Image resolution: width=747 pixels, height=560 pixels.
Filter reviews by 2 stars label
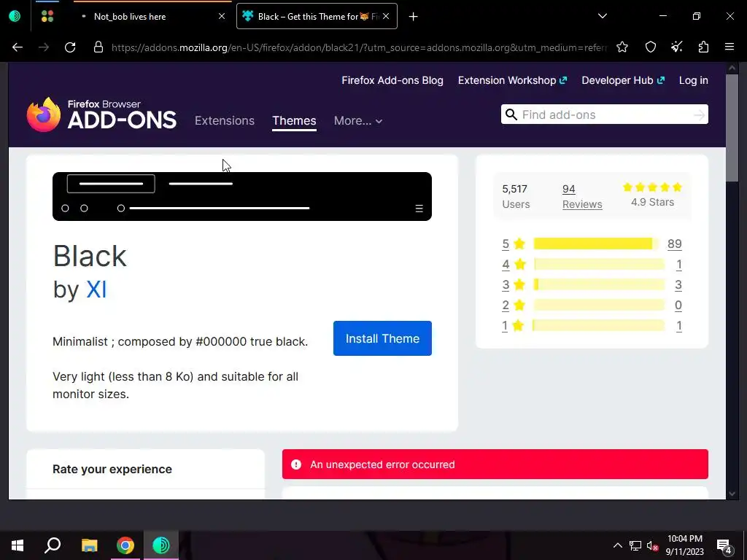point(513,306)
